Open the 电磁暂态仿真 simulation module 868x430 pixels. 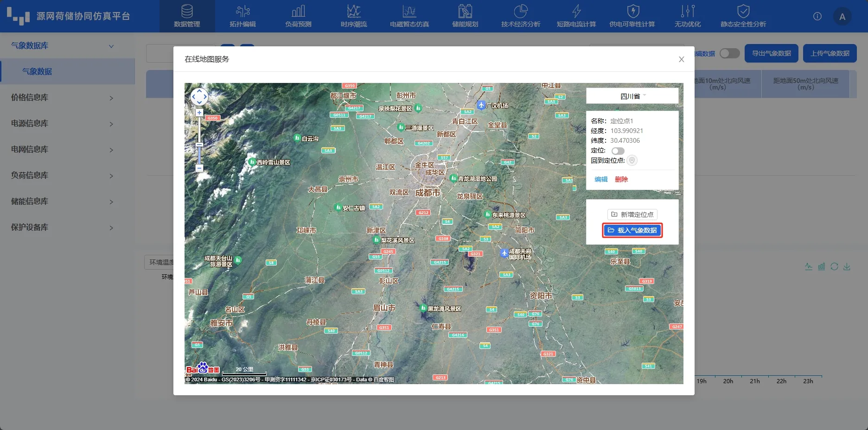point(409,16)
